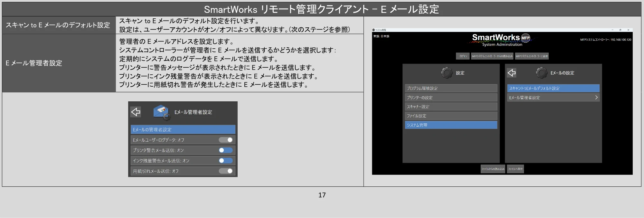Open プリンターの設定 menu item
Viewport: 644px width, 218px height.
[x=451, y=97]
